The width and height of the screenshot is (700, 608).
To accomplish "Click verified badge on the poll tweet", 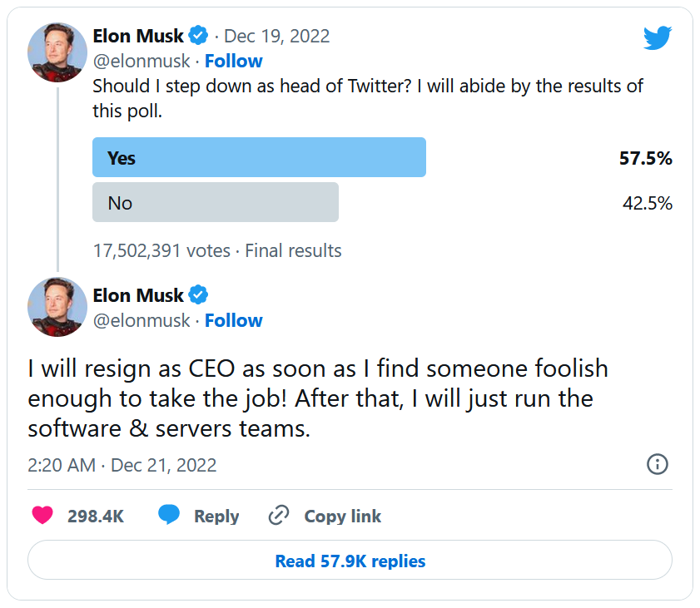I will [x=198, y=36].
